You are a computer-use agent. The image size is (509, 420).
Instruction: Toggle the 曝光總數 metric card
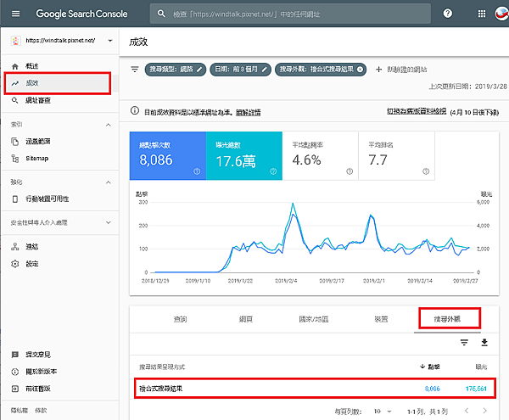click(243, 157)
